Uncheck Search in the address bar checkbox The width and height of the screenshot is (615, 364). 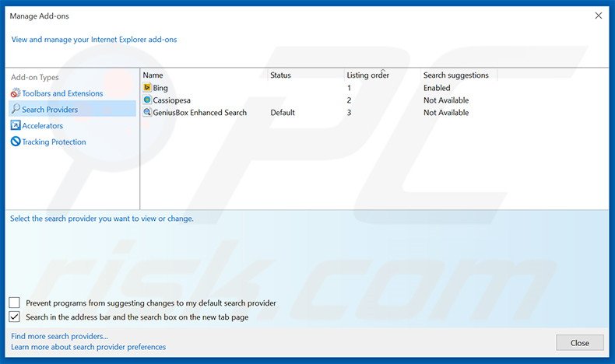pyautogui.click(x=15, y=317)
